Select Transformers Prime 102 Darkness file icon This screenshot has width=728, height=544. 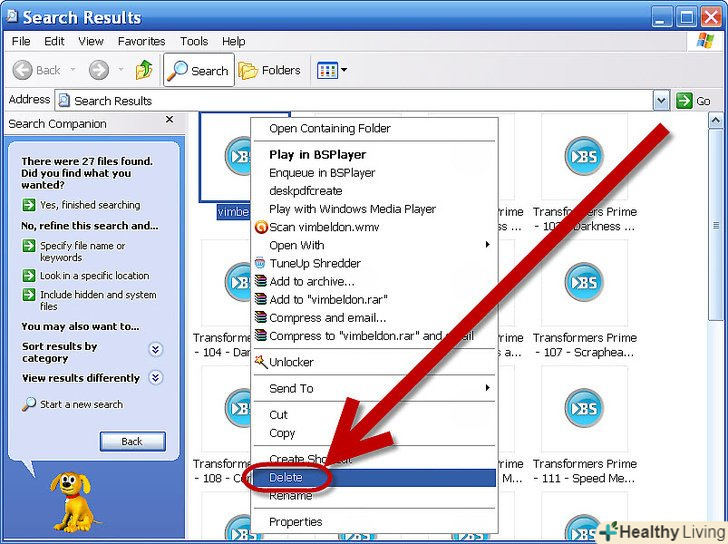tap(584, 156)
